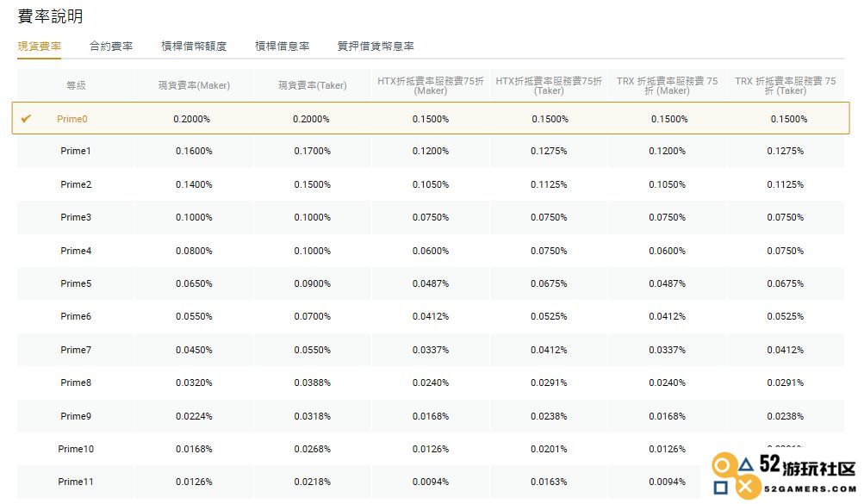Switch to the 質押借貸幣息率 tab
The width and height of the screenshot is (864, 504).
pyautogui.click(x=376, y=47)
